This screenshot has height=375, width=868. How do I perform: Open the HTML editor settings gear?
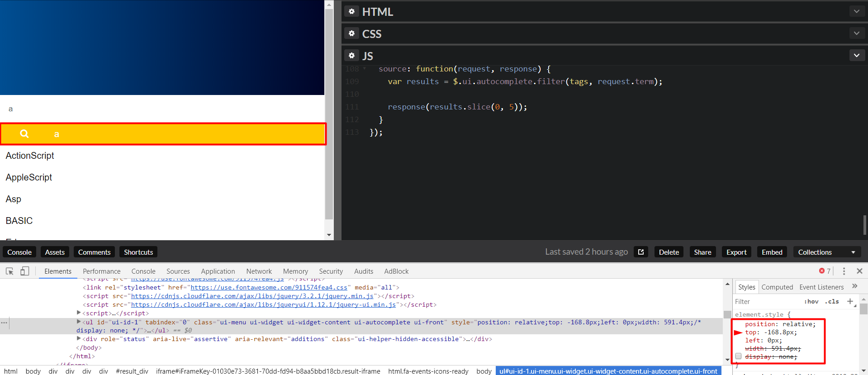pyautogui.click(x=351, y=11)
